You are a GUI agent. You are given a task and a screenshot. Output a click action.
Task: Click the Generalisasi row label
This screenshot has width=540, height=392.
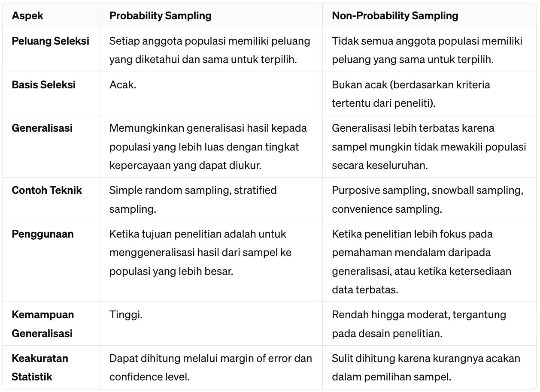pos(42,128)
